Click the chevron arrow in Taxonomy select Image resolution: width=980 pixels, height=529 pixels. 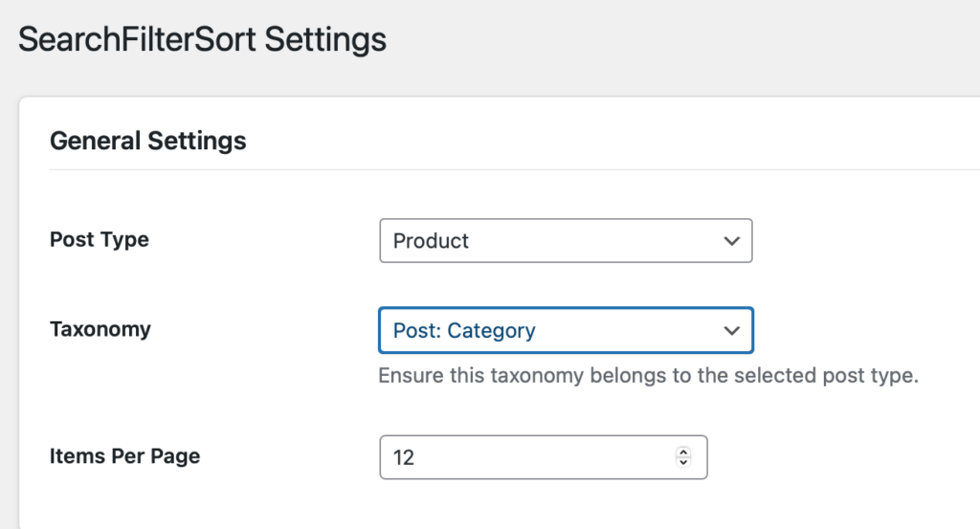click(732, 331)
